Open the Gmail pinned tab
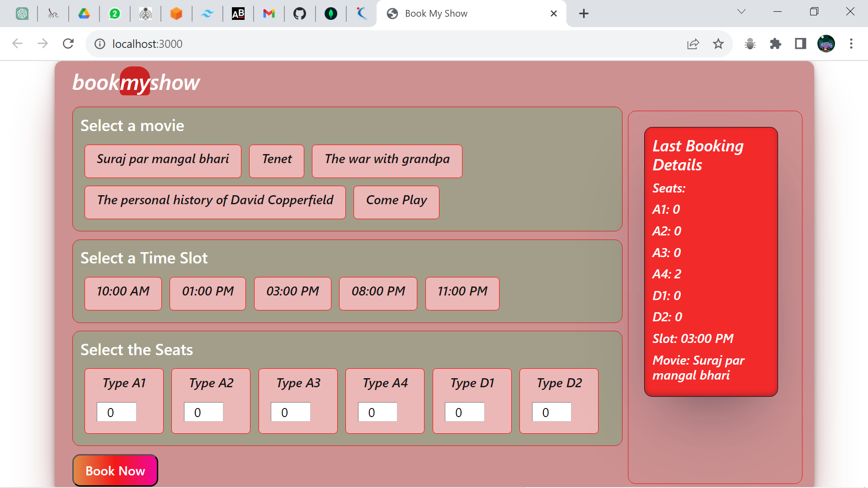 point(269,14)
